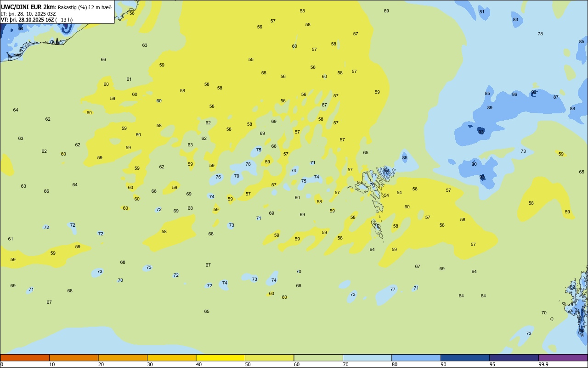
Task: Click the 80–90 medium blue legend swatch
Action: [416, 357]
